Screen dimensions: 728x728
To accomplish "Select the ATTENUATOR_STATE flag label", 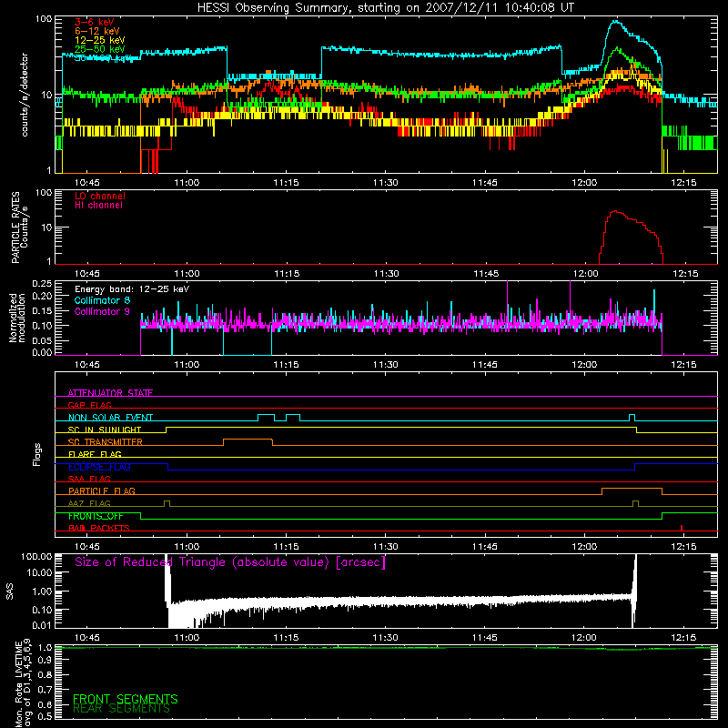I will (110, 393).
